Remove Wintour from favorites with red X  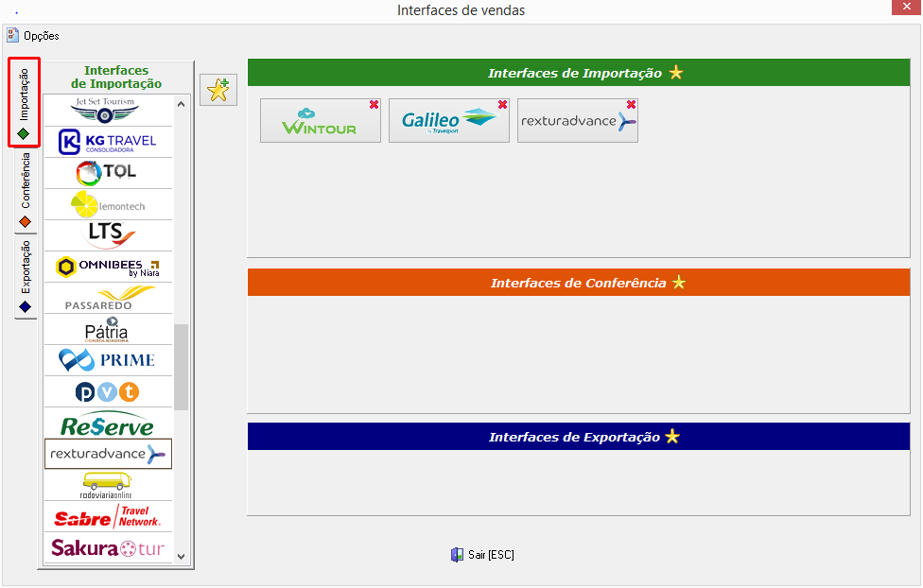(374, 105)
